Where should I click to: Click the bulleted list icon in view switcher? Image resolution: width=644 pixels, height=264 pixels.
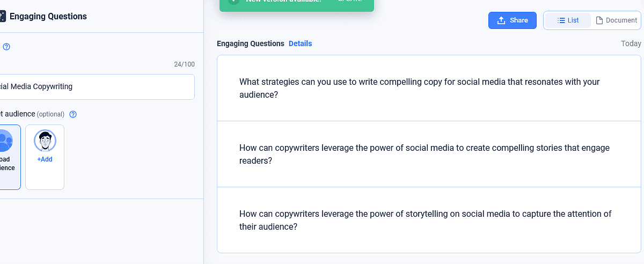click(561, 20)
